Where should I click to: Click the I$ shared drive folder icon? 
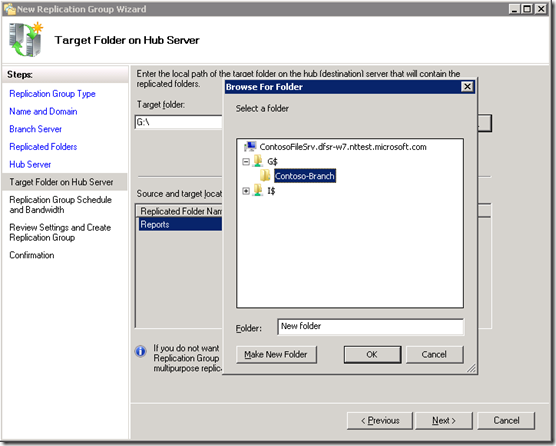[258, 191]
